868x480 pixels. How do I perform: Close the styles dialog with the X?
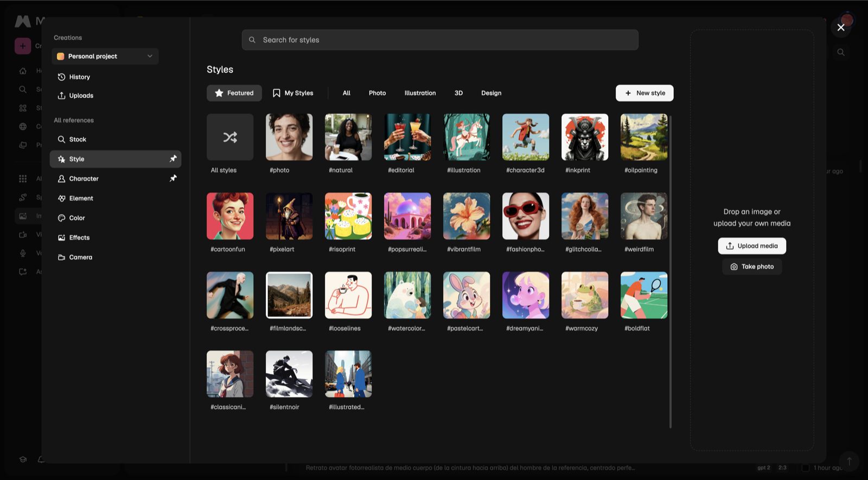coord(841,28)
